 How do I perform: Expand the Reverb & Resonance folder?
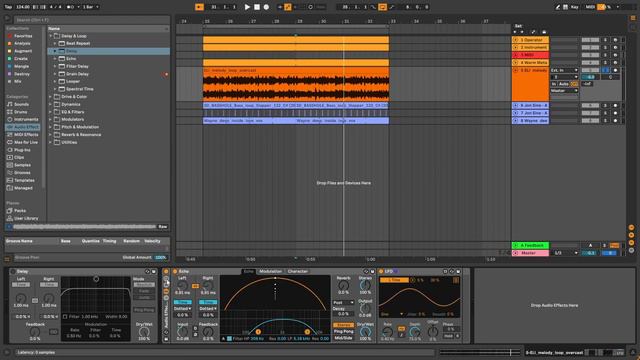pyautogui.click(x=51, y=135)
